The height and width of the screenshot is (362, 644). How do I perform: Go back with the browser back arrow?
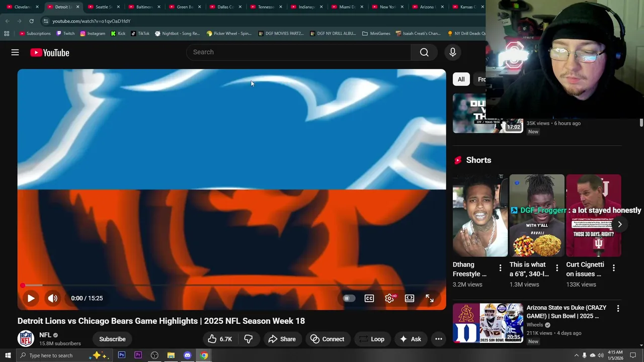(x=7, y=21)
